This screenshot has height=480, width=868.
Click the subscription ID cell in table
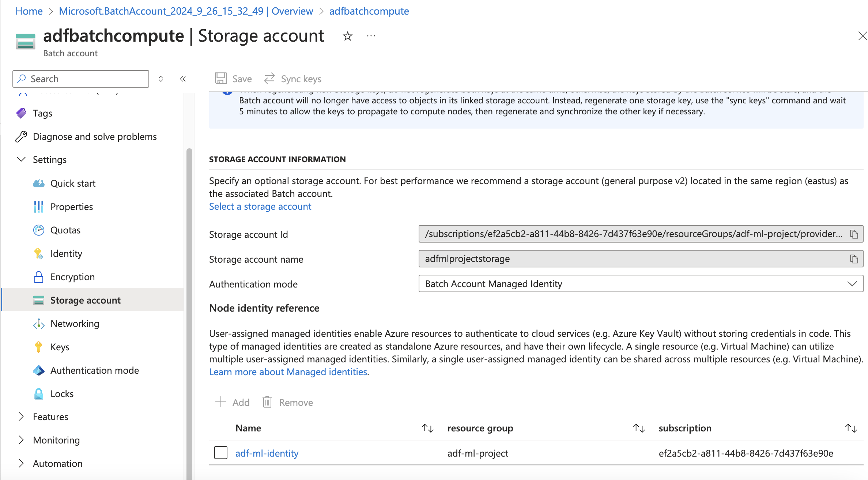point(746,453)
